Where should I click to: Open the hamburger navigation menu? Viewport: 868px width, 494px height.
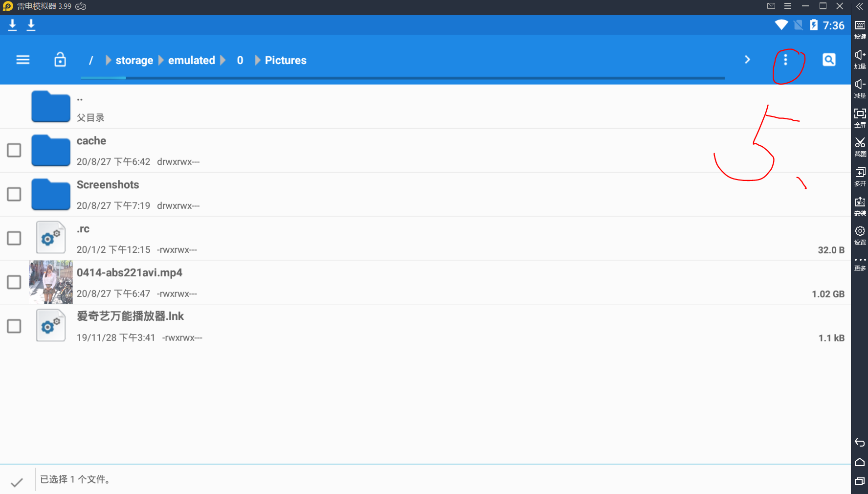pos(23,60)
